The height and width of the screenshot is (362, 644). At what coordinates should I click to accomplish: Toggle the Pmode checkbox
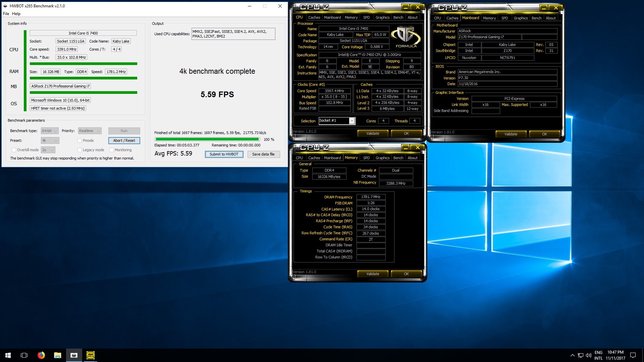coord(79,140)
